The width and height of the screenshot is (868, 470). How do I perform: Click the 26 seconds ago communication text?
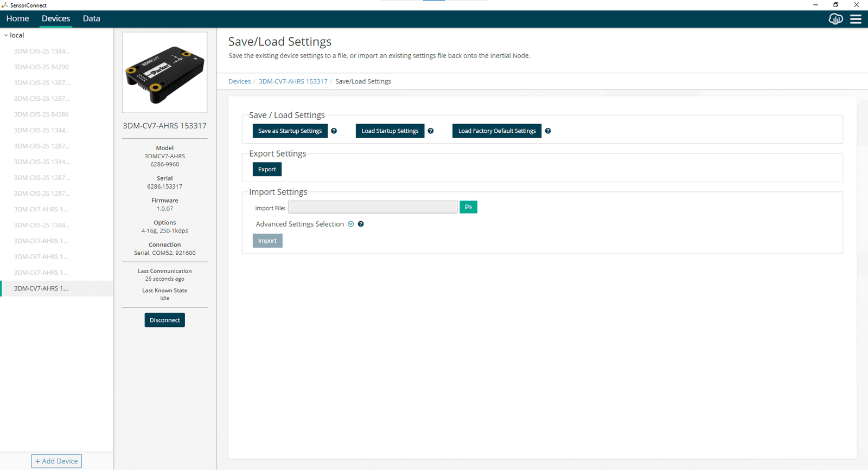pyautogui.click(x=165, y=279)
